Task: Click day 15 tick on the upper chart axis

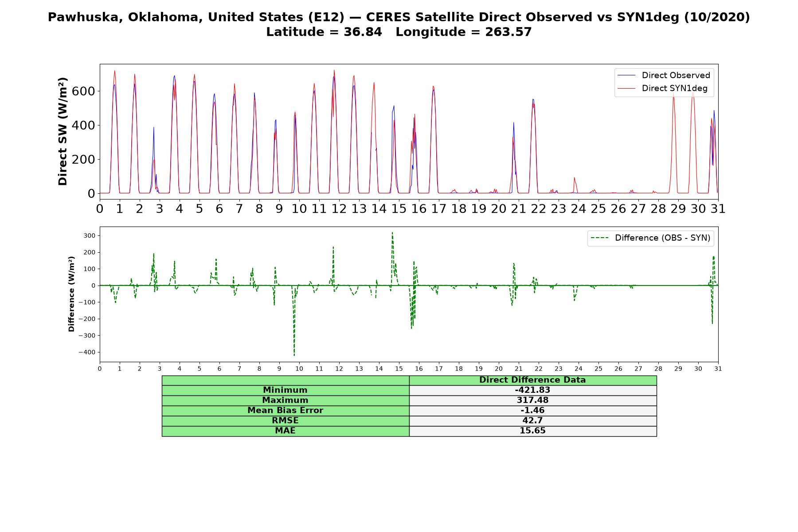Action: [x=399, y=208]
